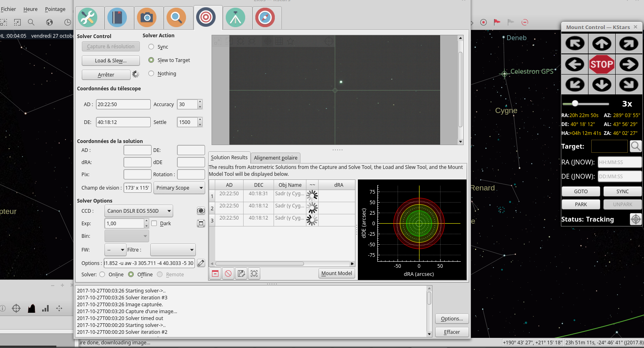This screenshot has width=644, height=348.
Task: Open the mount telescope tripod tab
Action: click(x=235, y=18)
